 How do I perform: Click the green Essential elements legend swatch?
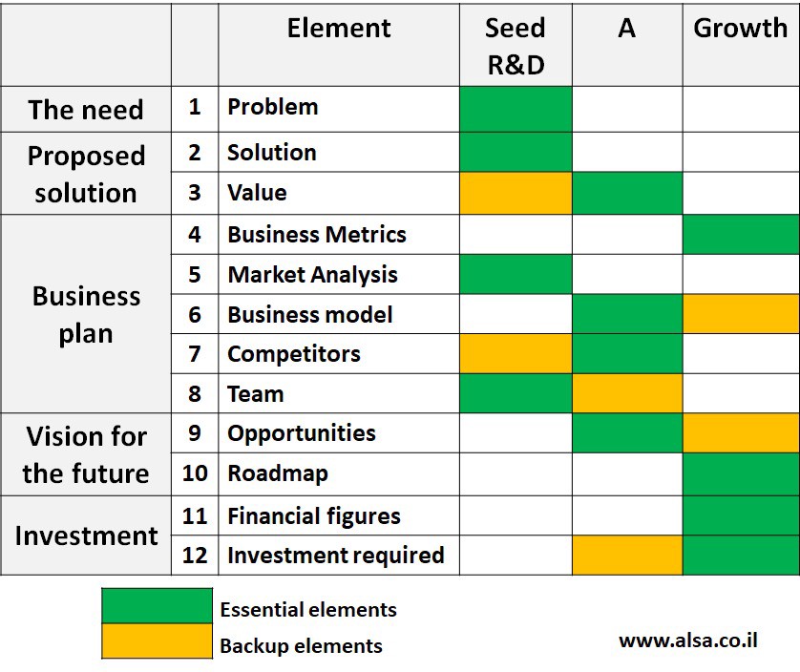pyautogui.click(x=158, y=606)
